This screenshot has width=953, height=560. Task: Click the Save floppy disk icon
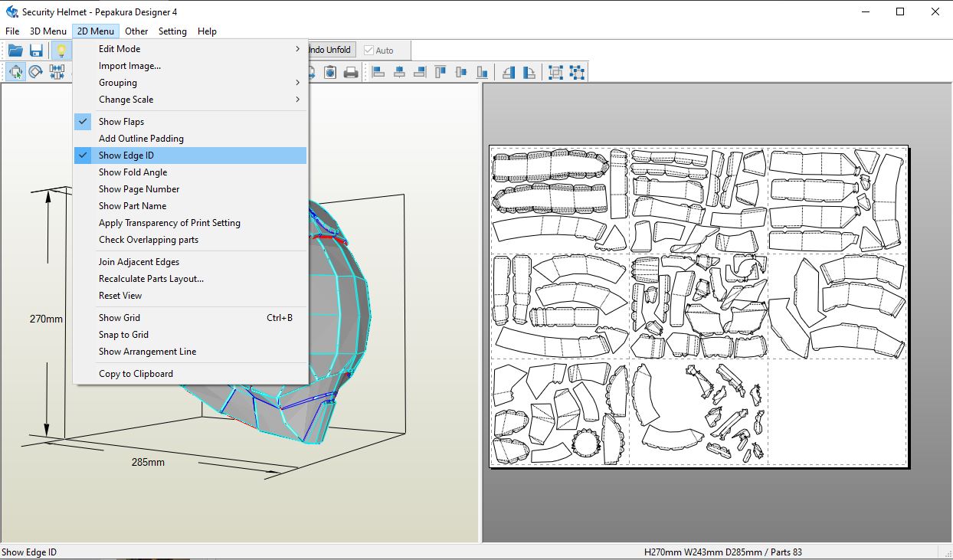(36, 51)
